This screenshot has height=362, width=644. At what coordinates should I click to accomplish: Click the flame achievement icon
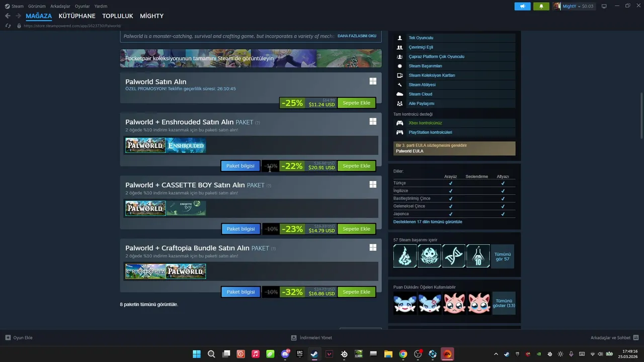point(405,256)
